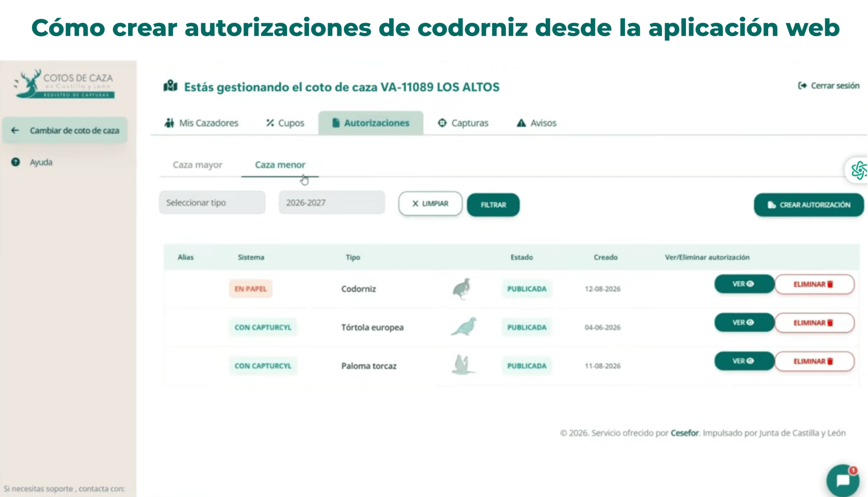Viewport: 868px width, 497px height.
Task: View the Tórtola europea authorization
Action: (x=744, y=322)
